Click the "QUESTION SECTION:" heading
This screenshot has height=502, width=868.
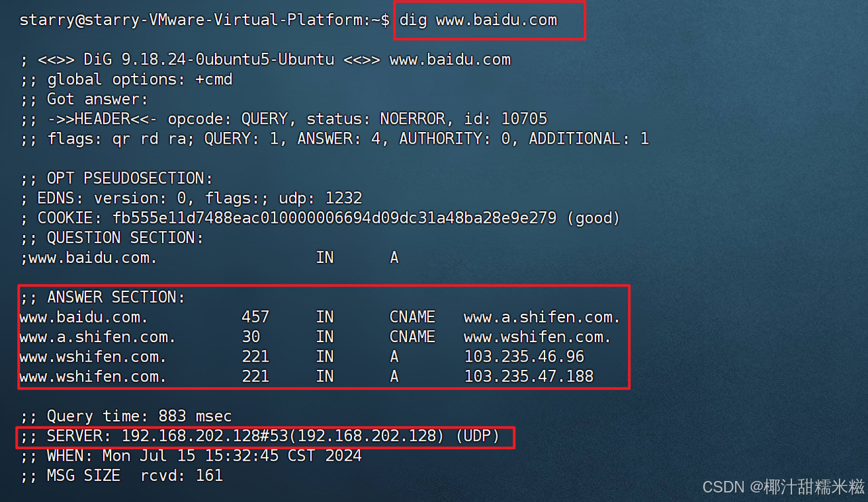point(112,238)
